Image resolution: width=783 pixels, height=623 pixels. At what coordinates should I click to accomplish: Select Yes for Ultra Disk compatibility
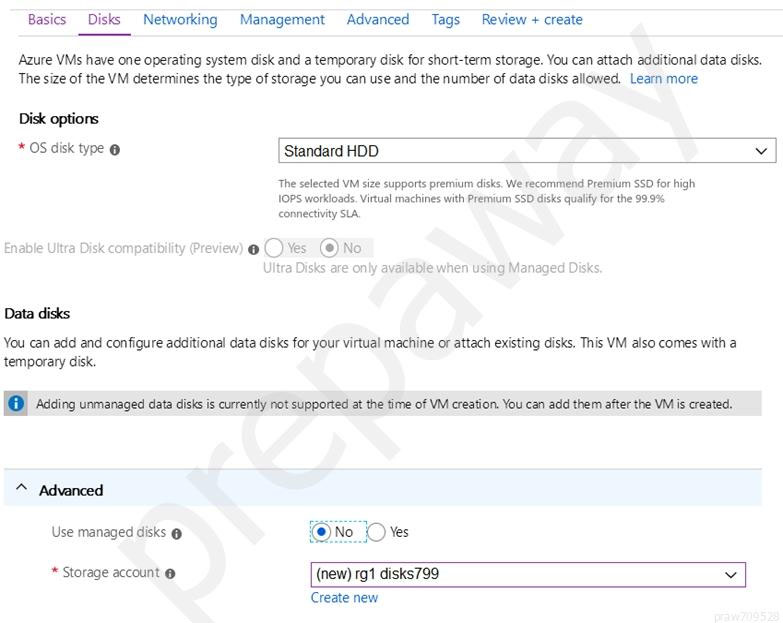[274, 248]
